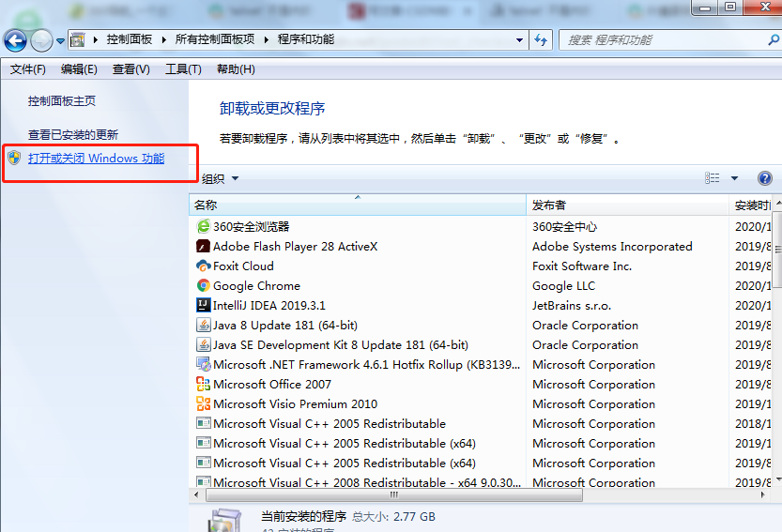The height and width of the screenshot is (532, 782).
Task: Select the Java 8 Update 181 icon
Action: point(204,325)
